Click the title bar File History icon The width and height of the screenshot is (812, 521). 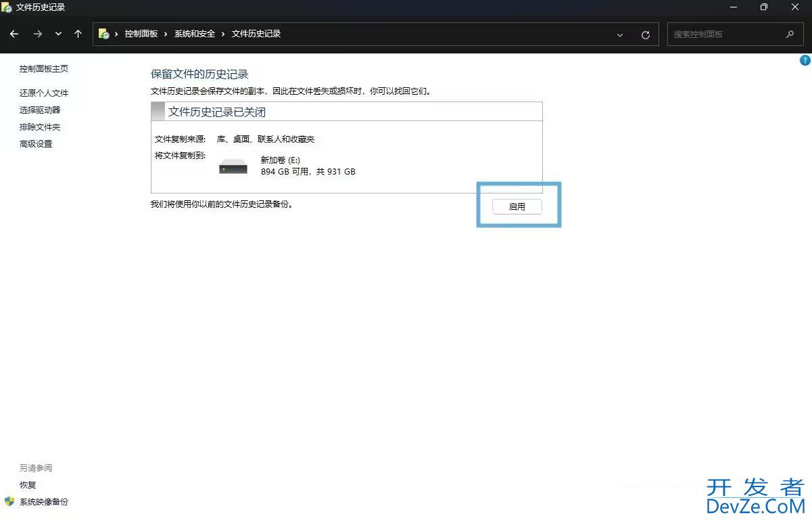tap(7, 7)
